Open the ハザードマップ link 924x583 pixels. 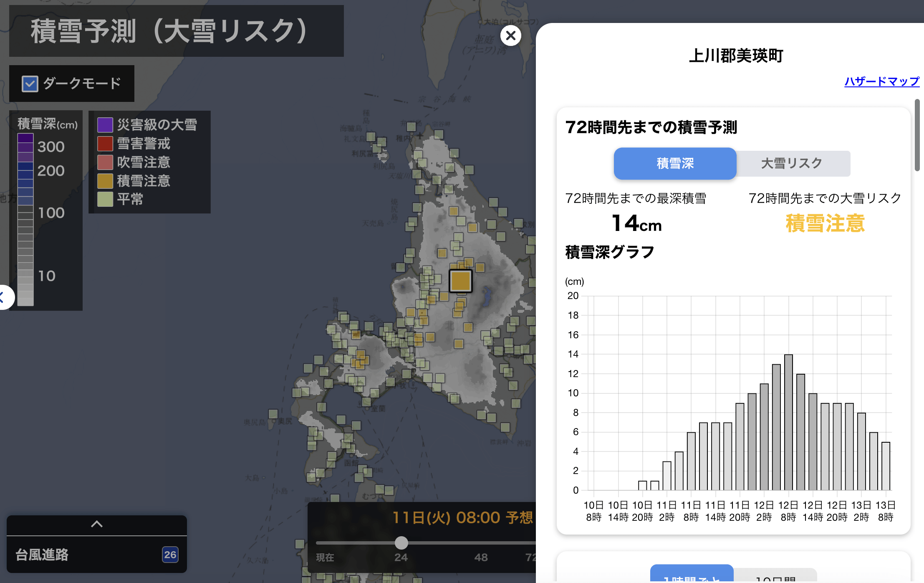pyautogui.click(x=881, y=81)
